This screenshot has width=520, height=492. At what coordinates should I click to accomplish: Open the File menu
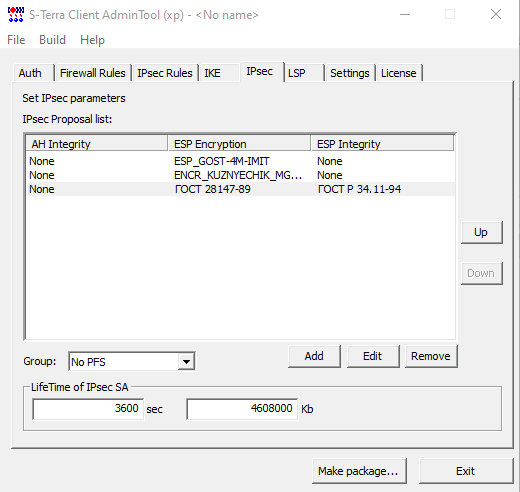(x=16, y=40)
